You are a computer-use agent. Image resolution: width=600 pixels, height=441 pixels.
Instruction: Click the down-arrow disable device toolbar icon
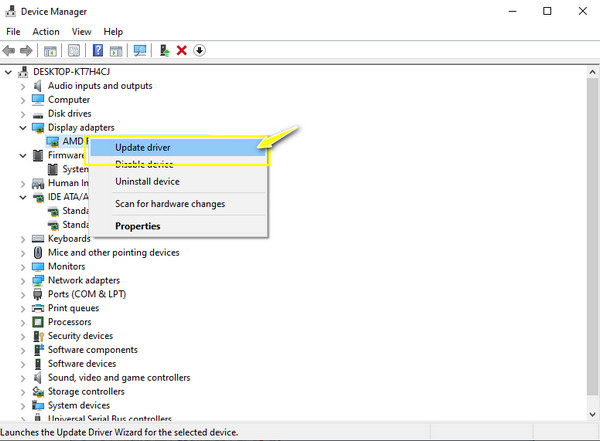pyautogui.click(x=199, y=51)
